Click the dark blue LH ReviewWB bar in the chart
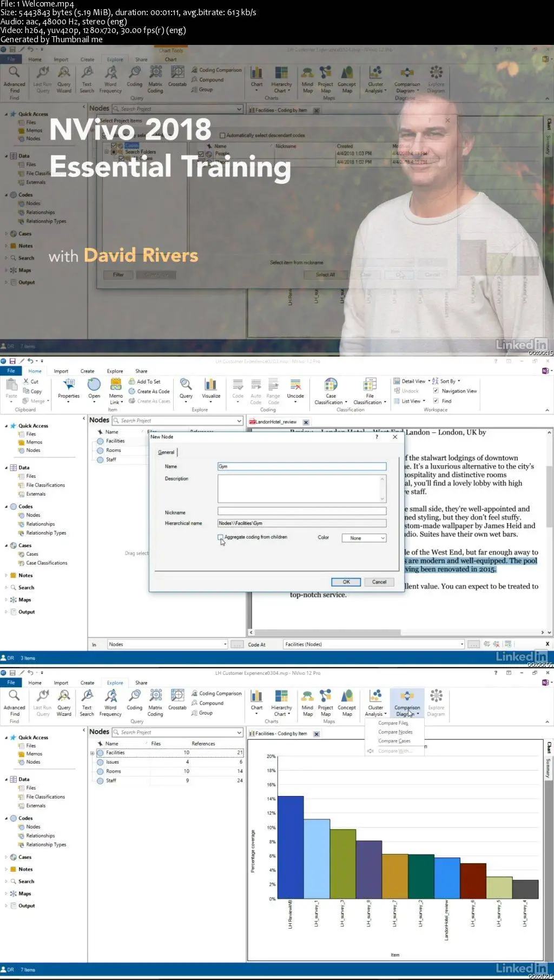 291,847
